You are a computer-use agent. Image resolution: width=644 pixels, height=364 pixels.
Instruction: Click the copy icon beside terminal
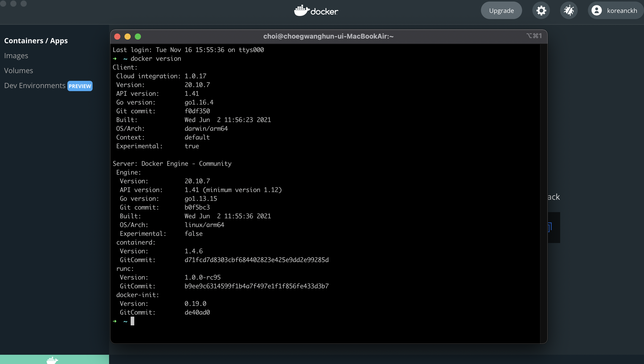pos(550,227)
